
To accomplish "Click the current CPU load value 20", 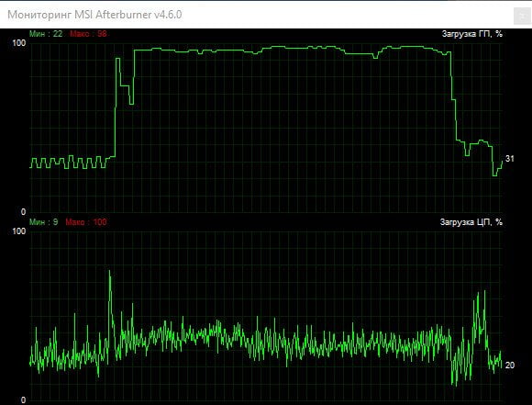I will (510, 366).
